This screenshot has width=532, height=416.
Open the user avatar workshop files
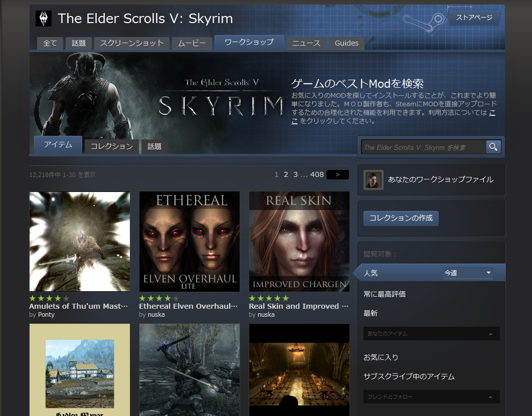[374, 180]
